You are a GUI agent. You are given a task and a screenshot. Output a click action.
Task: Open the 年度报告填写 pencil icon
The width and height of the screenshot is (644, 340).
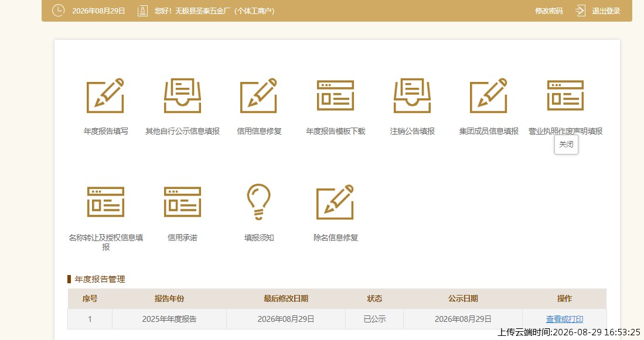click(105, 95)
